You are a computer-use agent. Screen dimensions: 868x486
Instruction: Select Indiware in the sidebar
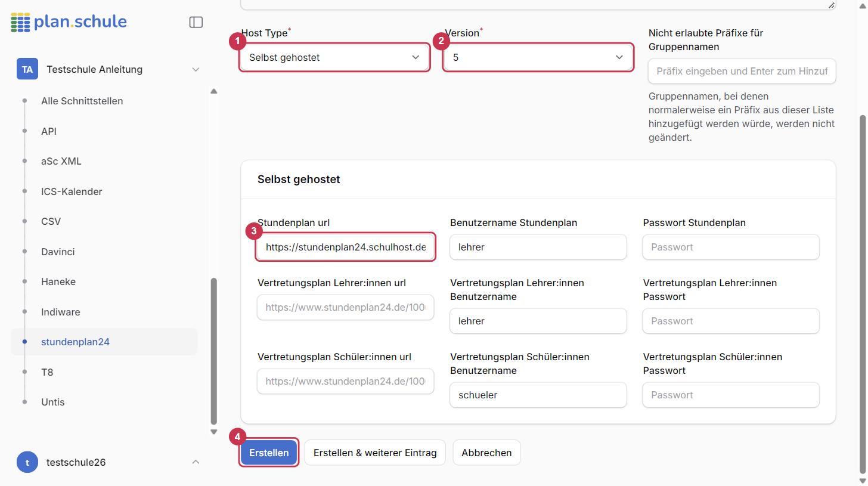click(61, 312)
